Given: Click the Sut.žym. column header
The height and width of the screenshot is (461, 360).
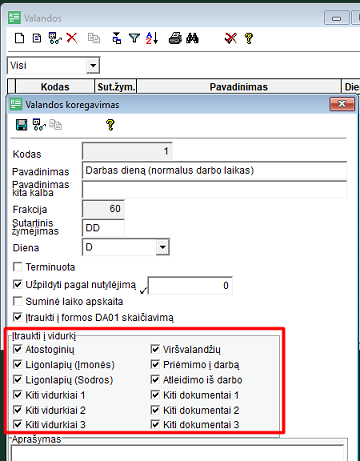Looking at the screenshot, I should [116, 87].
